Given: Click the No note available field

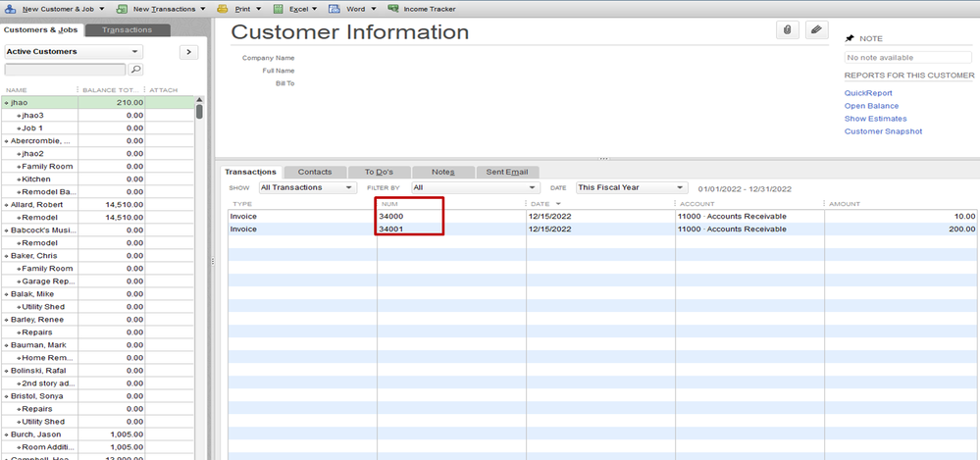Looking at the screenshot, I should click(908, 58).
